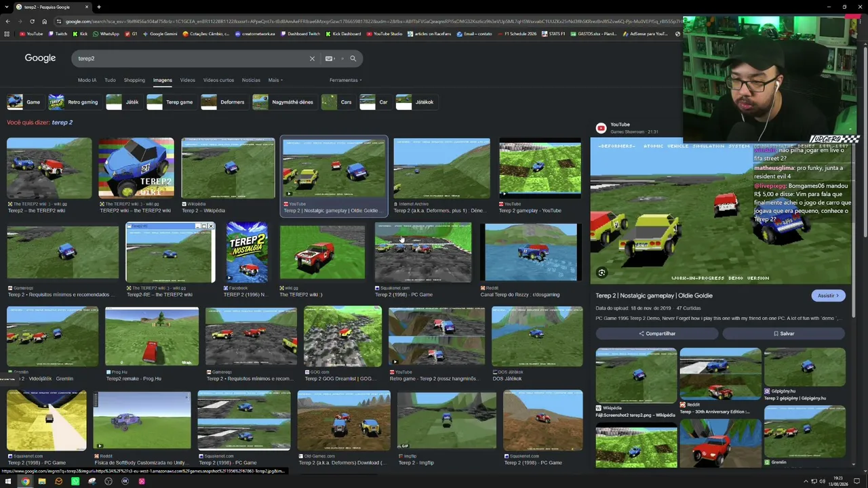
Task: Open the Windows Start menu
Action: coord(8,481)
